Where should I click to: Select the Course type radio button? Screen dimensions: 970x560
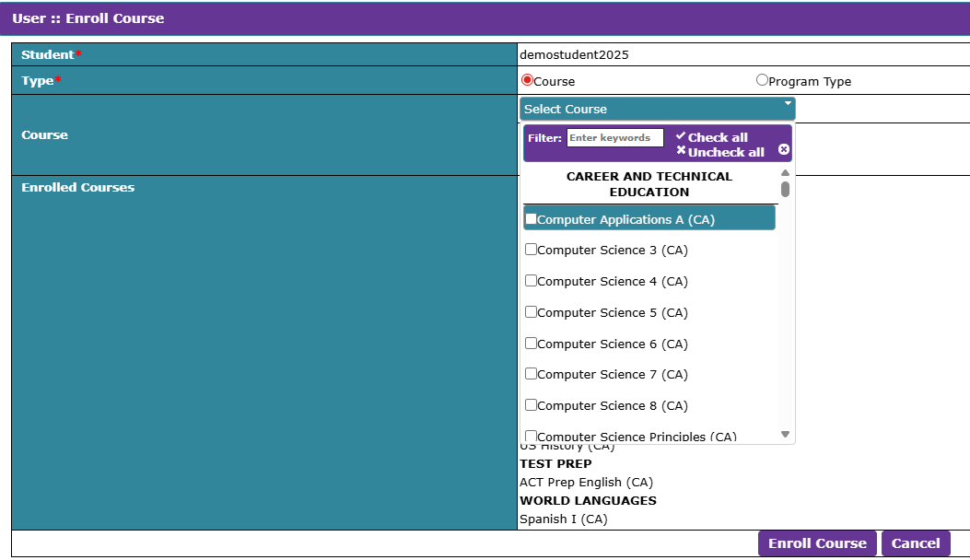[x=527, y=80]
